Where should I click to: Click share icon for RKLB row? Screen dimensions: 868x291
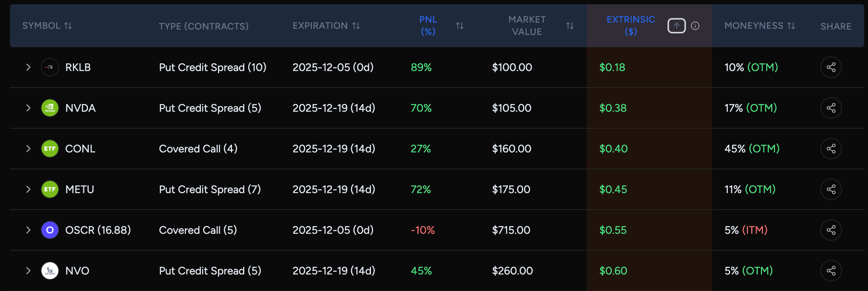click(x=831, y=67)
